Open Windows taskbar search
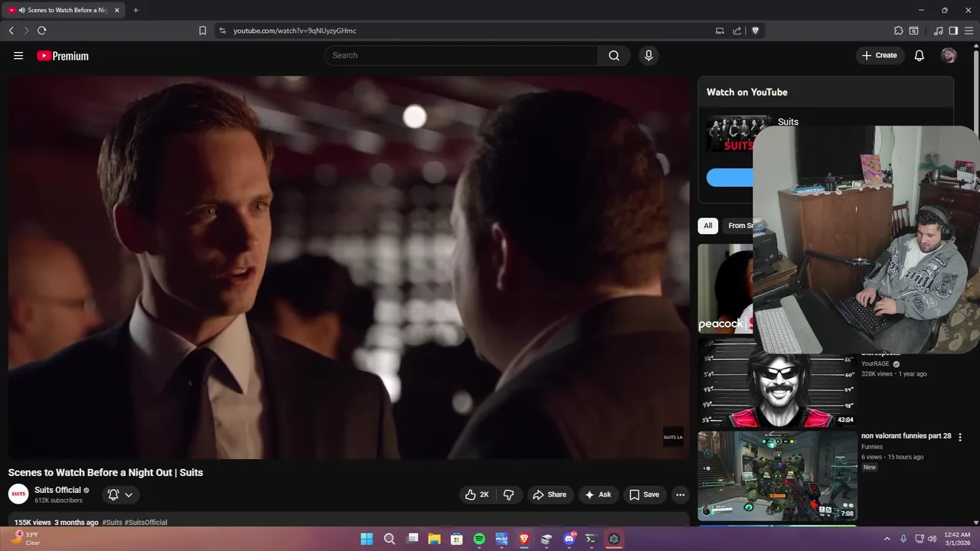 389,539
